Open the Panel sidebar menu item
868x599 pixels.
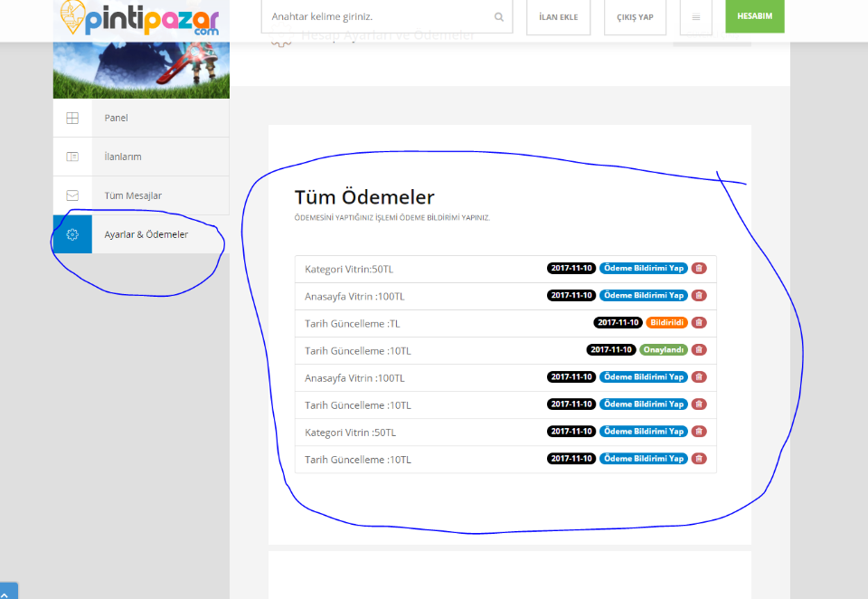pos(117,118)
